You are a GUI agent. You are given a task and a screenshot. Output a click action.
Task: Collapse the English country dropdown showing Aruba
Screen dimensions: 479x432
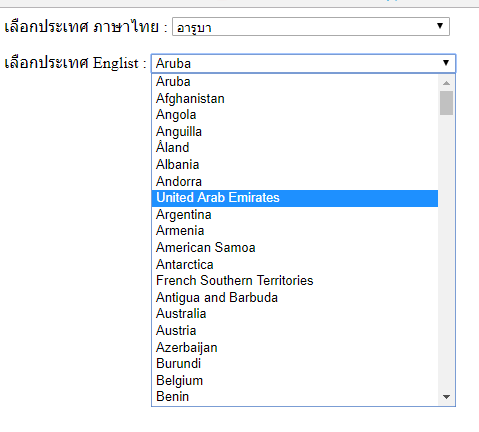[303, 63]
